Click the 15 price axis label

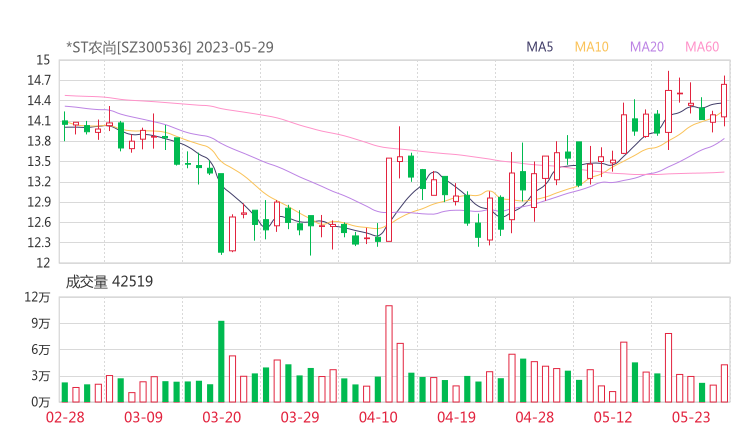click(x=43, y=60)
